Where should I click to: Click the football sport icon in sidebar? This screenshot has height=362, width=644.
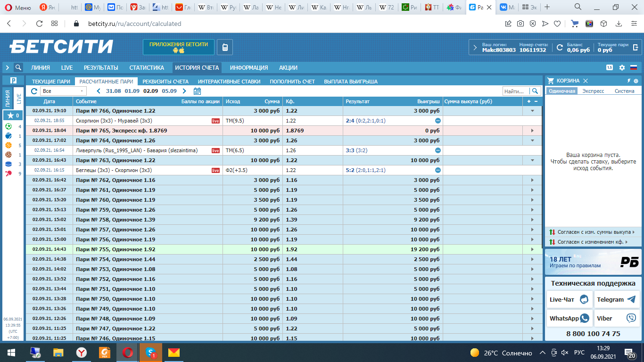click(8, 126)
